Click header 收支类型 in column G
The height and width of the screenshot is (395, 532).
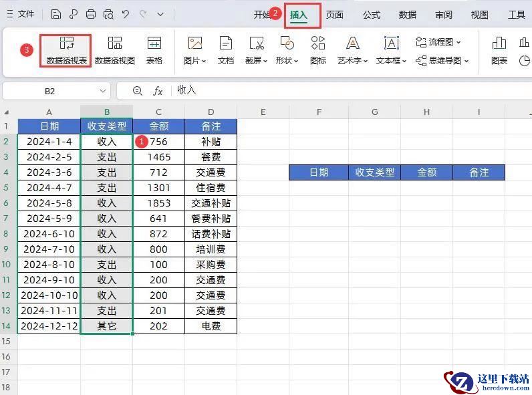pyautogui.click(x=374, y=172)
